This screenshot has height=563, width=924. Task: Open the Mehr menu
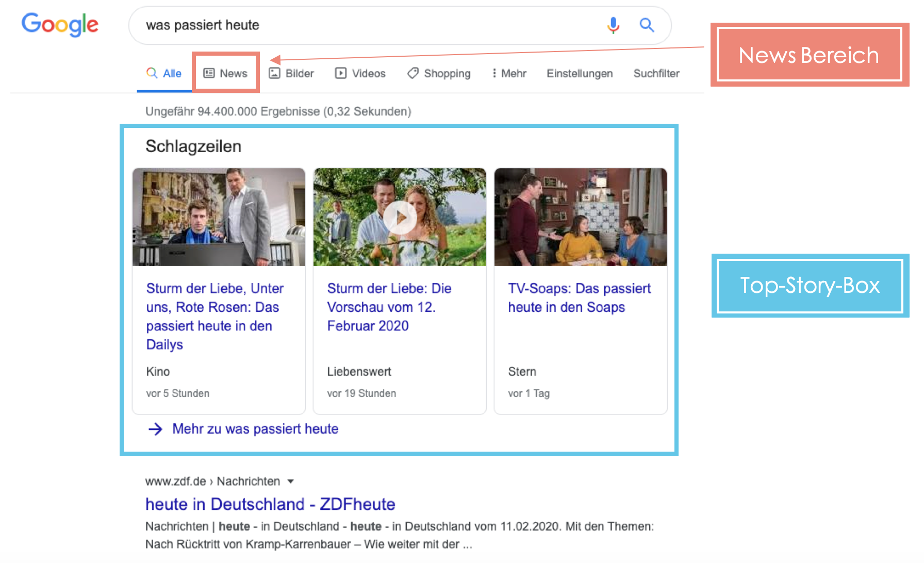(x=508, y=73)
